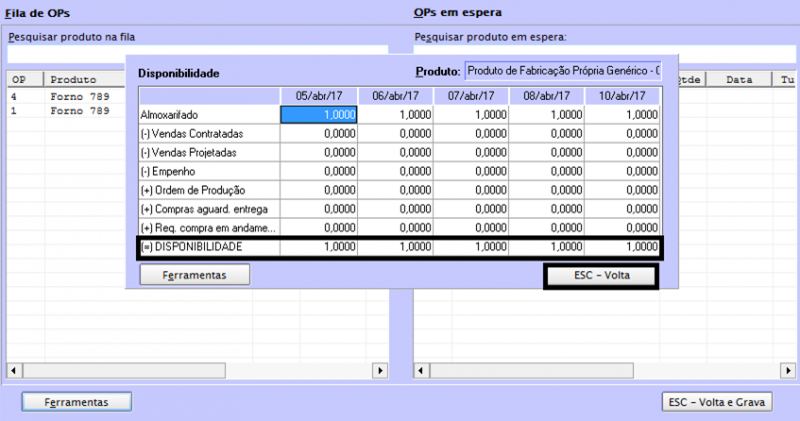800x421 pixels.
Task: Click the Data column header in OPs em espera
Action: pos(739,79)
